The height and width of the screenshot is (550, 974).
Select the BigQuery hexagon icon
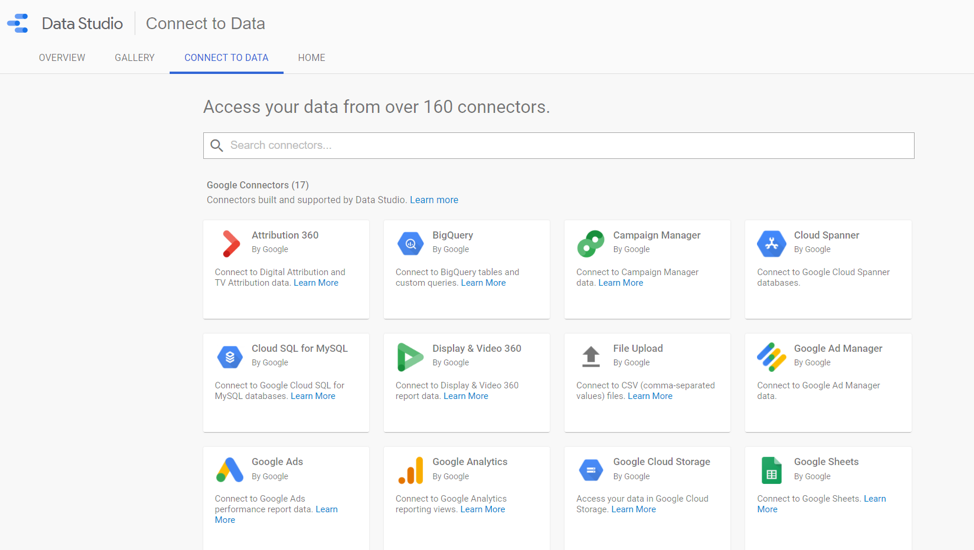pos(410,244)
